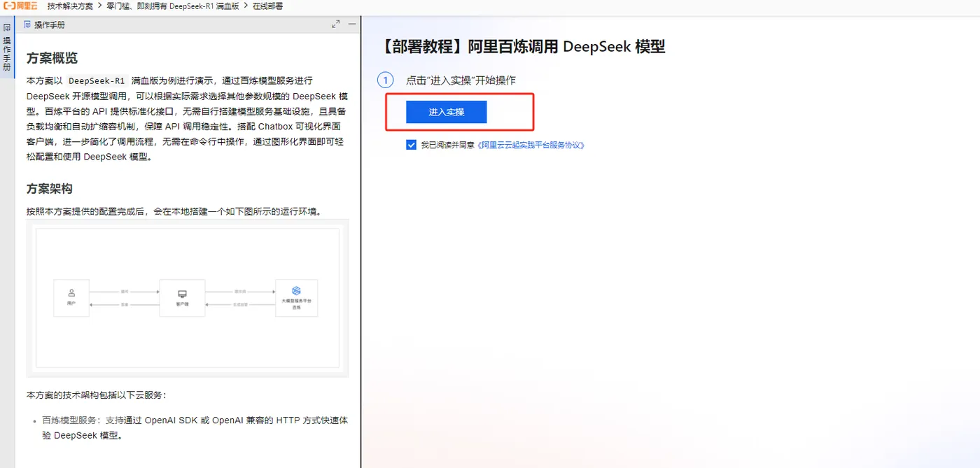
Task: Click the 大模型服务平台百炼 node icon in the diagram
Action: (296, 291)
